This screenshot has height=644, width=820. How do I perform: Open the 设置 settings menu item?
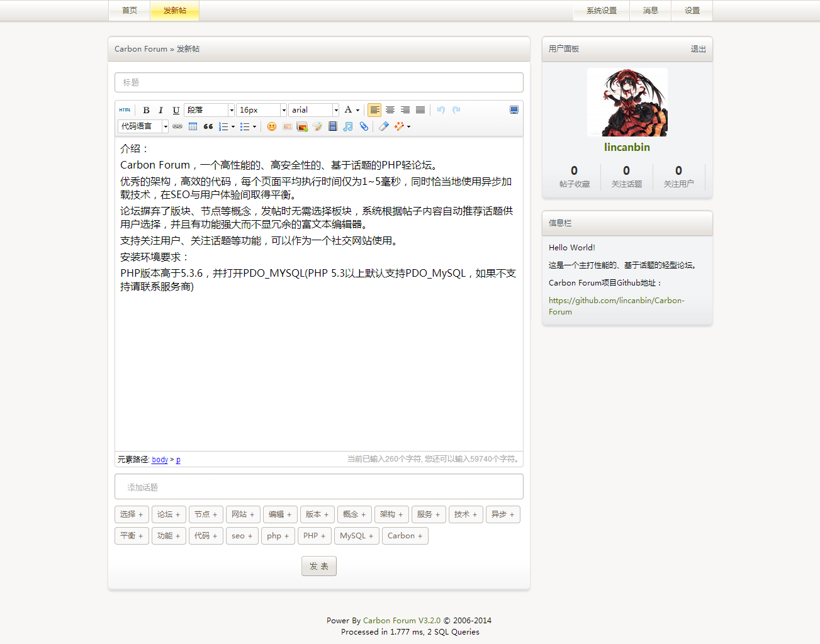692,11
